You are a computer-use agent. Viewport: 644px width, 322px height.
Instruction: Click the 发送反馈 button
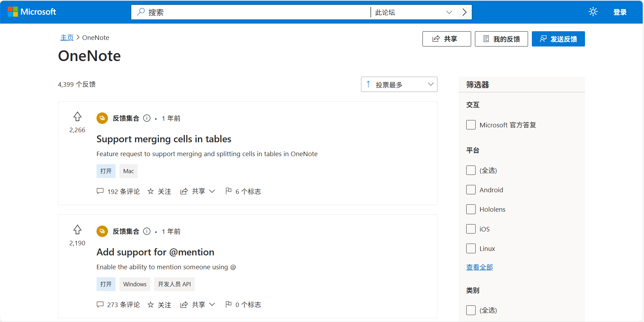(558, 39)
